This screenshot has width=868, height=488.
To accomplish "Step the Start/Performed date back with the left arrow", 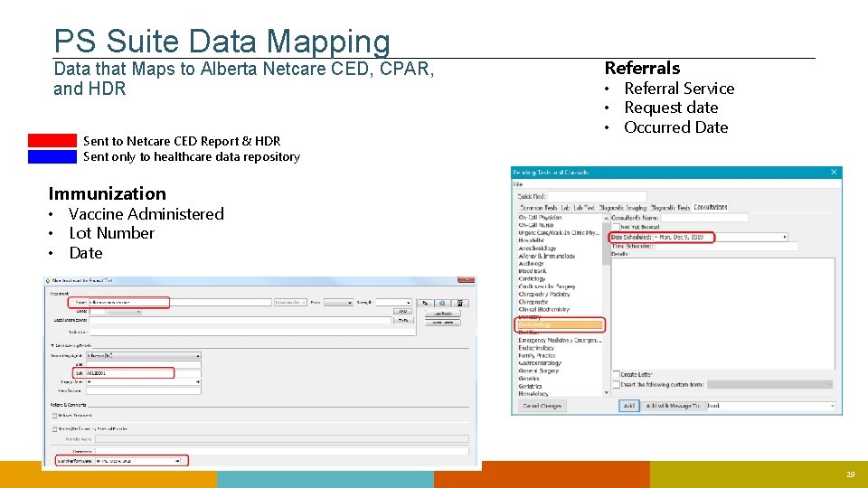I will [x=98, y=461].
